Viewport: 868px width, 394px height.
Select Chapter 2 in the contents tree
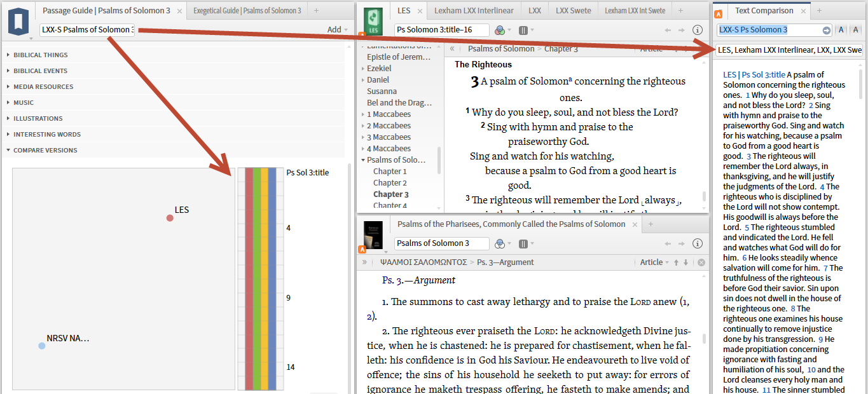390,183
